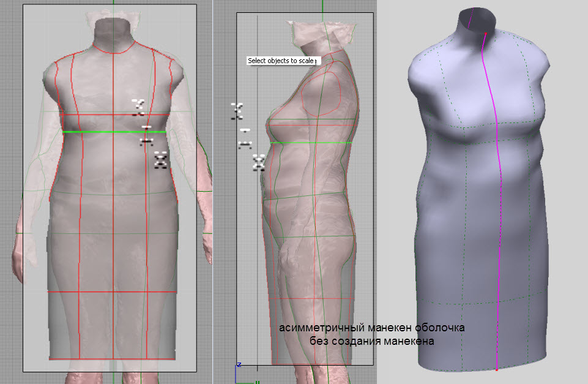Click caption line "асимметричный манекен оболочка"

pyautogui.click(x=371, y=328)
